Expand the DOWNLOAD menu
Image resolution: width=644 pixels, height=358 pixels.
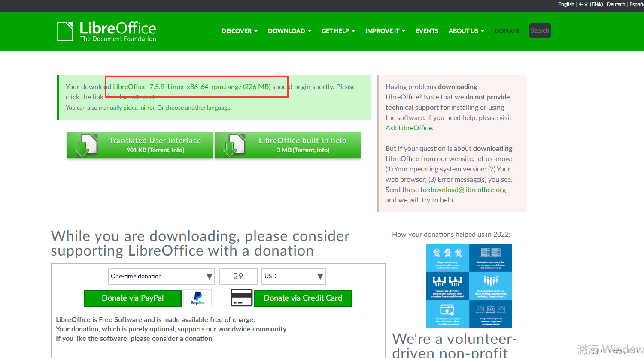[286, 31]
